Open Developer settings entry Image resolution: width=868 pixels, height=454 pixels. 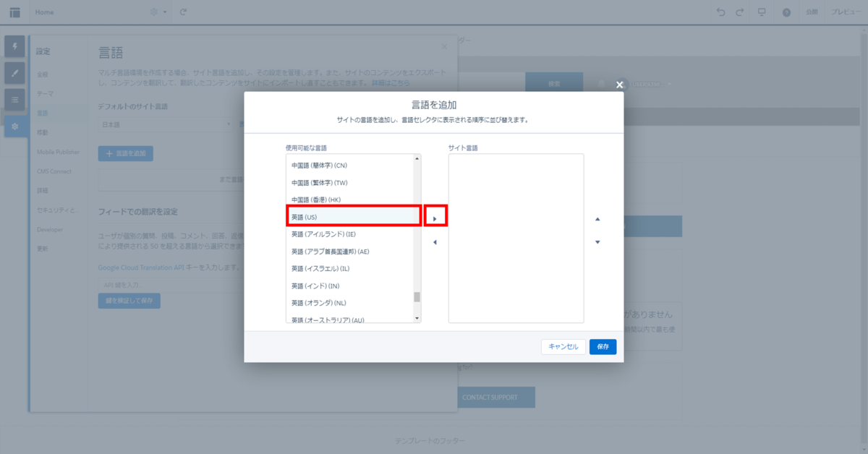[50, 229]
